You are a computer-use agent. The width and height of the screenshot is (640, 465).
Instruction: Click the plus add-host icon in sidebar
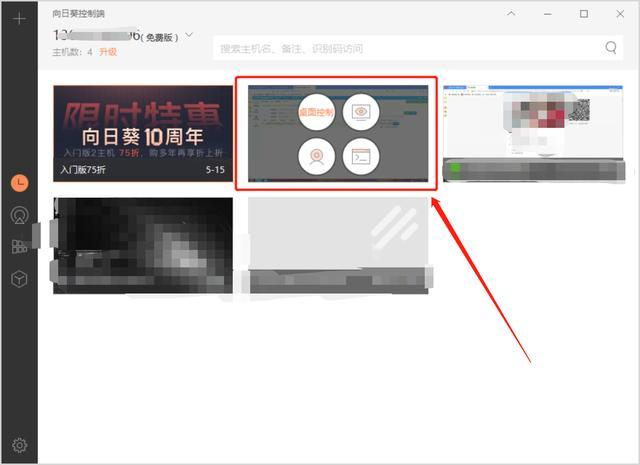tap(19, 19)
